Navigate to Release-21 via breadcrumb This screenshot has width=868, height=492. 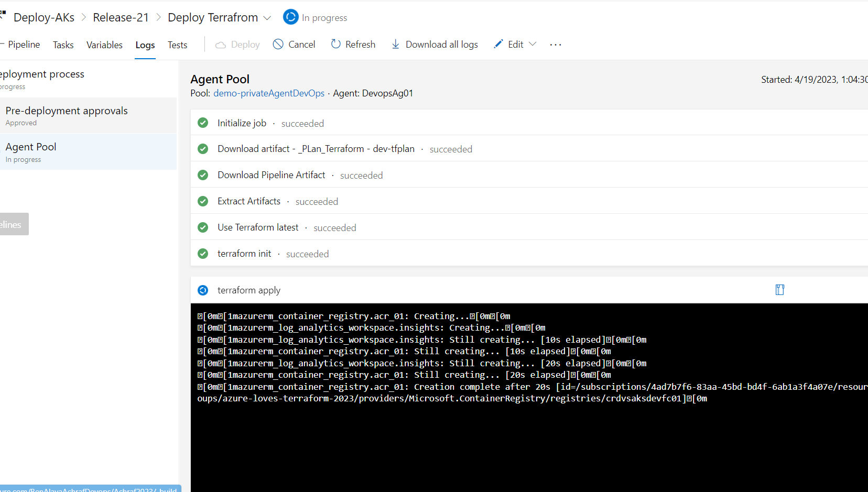click(121, 17)
